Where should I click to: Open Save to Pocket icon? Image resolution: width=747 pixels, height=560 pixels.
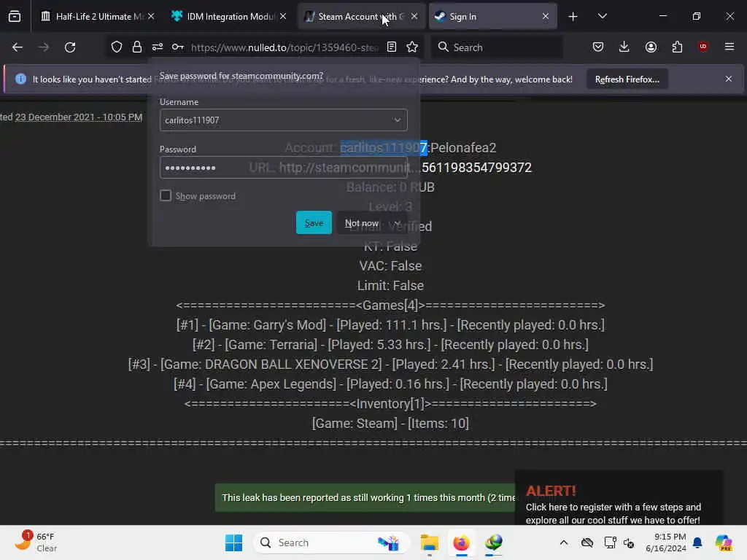tap(598, 47)
